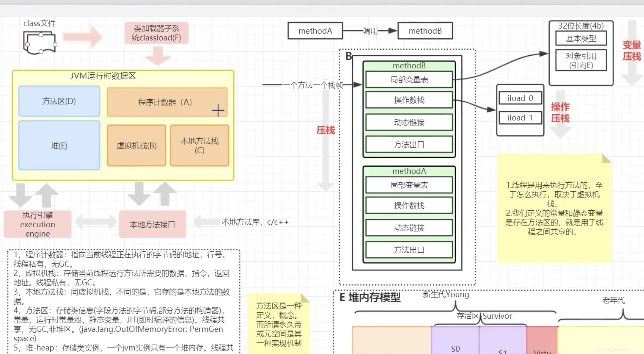Click the 虚拟机栈(B) box
Image resolution: width=644 pixels, height=354 pixels.
click(136, 146)
